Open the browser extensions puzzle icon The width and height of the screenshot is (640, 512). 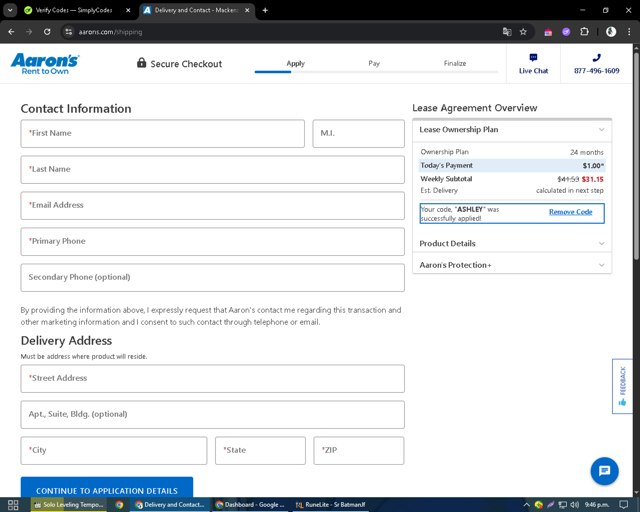[584, 32]
